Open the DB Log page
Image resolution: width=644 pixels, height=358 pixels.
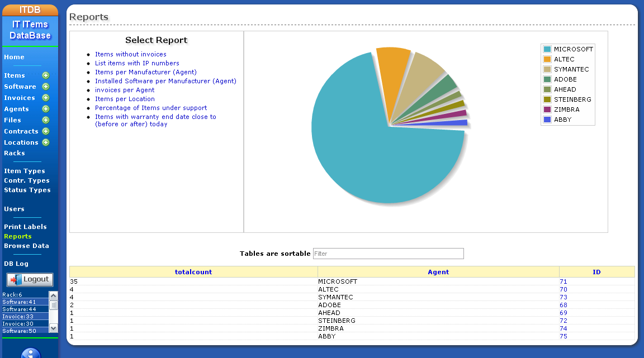[x=16, y=264]
